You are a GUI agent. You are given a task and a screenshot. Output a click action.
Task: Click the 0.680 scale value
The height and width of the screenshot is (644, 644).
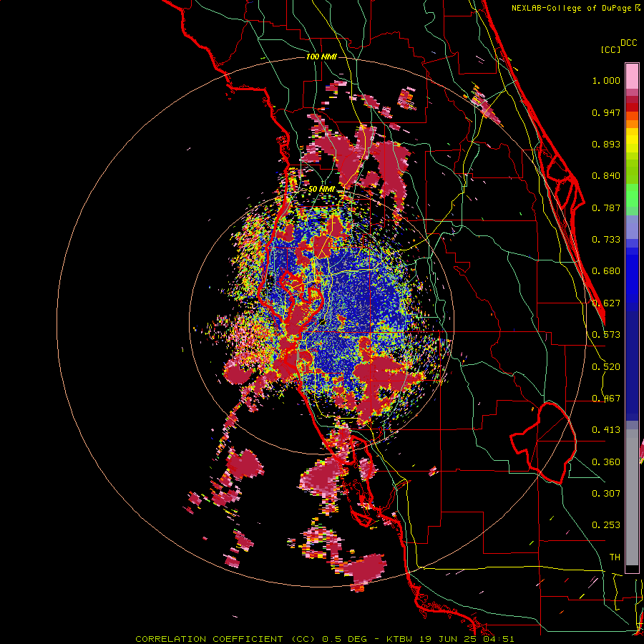[x=606, y=271]
